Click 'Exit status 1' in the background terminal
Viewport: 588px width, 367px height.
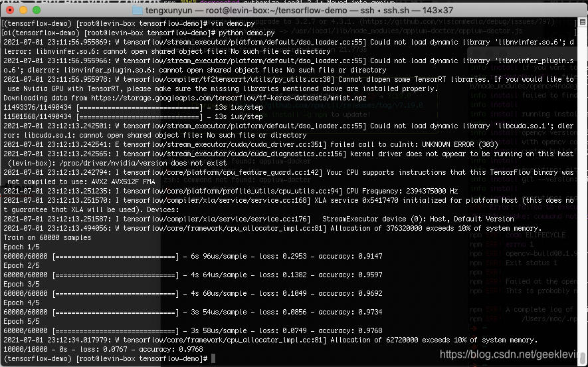click(x=532, y=263)
